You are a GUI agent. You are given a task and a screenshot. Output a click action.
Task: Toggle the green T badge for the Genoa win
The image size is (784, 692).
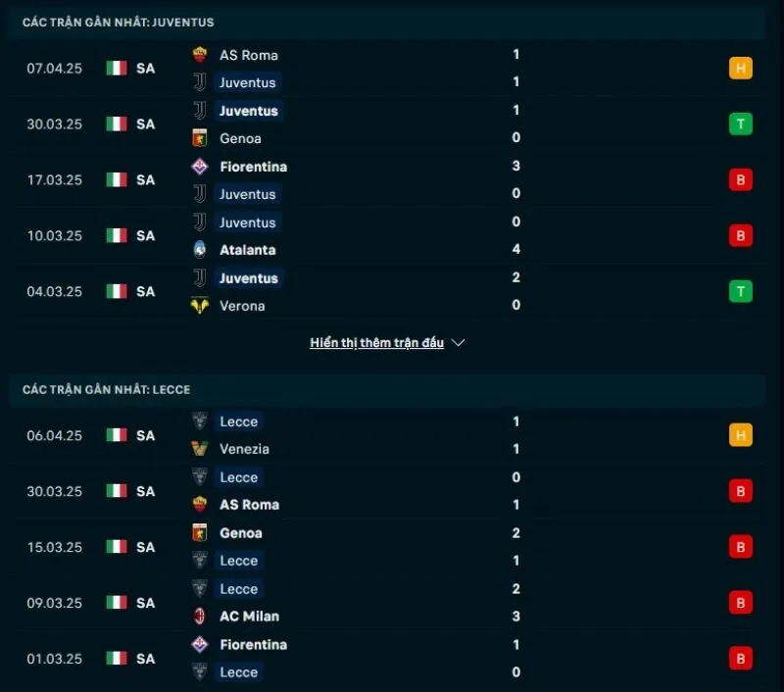741,124
